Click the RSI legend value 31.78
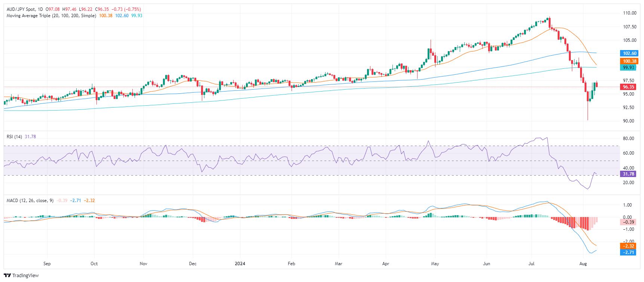 click(30, 137)
